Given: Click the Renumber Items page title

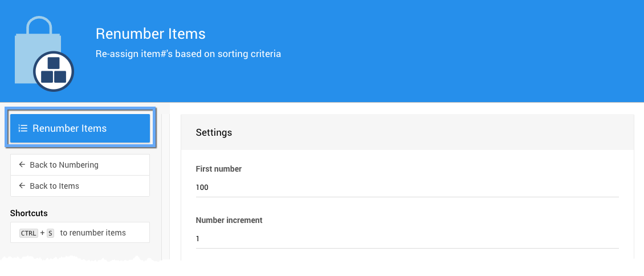Looking at the screenshot, I should coord(150,34).
